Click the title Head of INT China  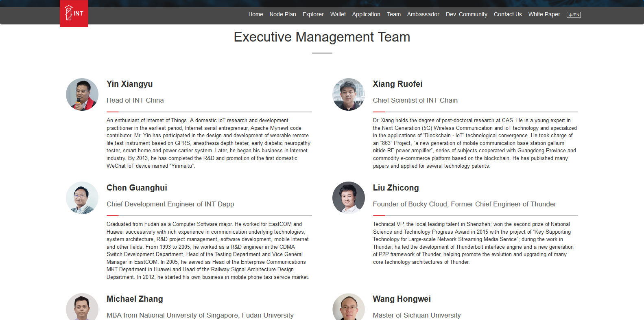(x=135, y=100)
